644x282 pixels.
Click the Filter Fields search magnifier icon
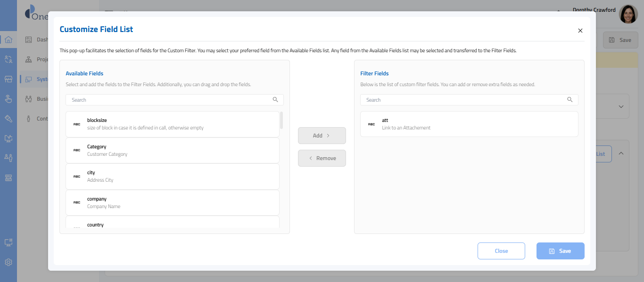pos(570,100)
